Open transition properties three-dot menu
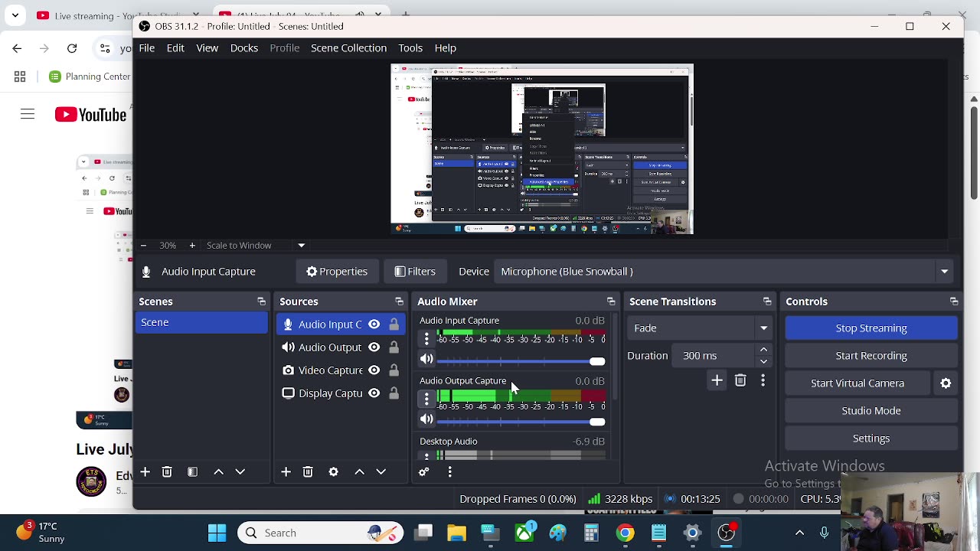Viewport: 980px width, 551px height. pyautogui.click(x=763, y=380)
